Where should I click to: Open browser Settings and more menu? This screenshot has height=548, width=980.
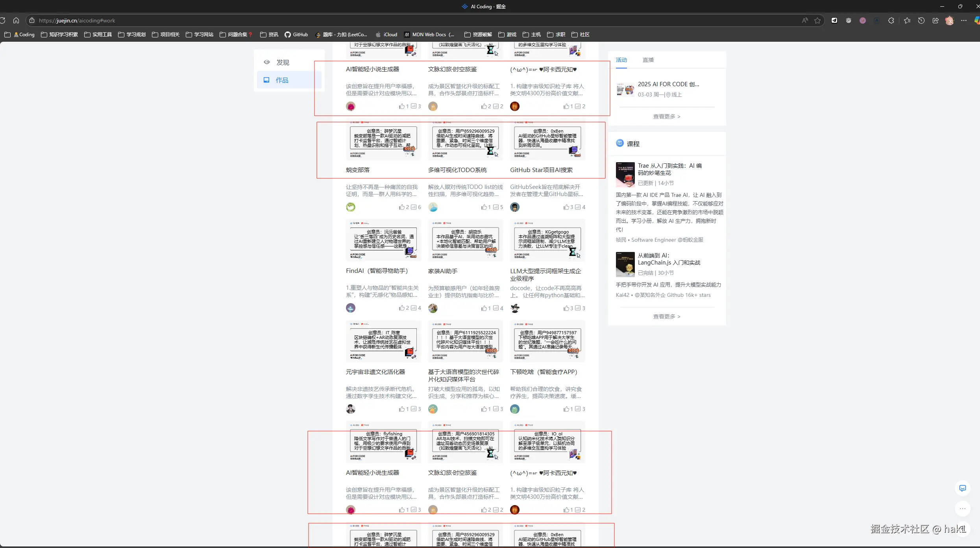coord(964,20)
